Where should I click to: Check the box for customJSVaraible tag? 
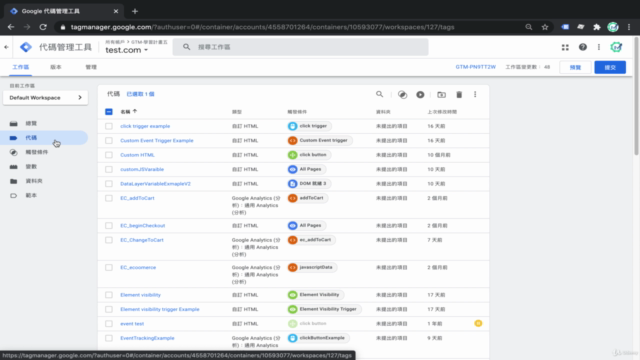point(109,169)
